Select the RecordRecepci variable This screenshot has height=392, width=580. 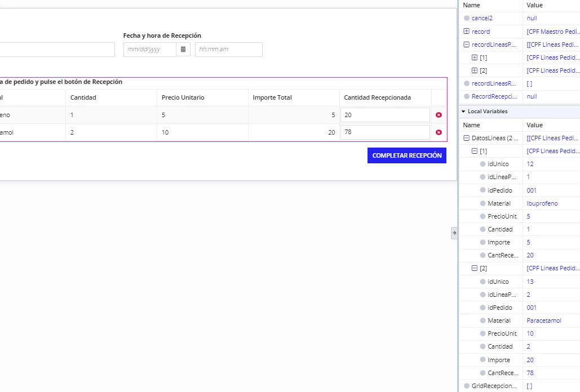coord(494,96)
